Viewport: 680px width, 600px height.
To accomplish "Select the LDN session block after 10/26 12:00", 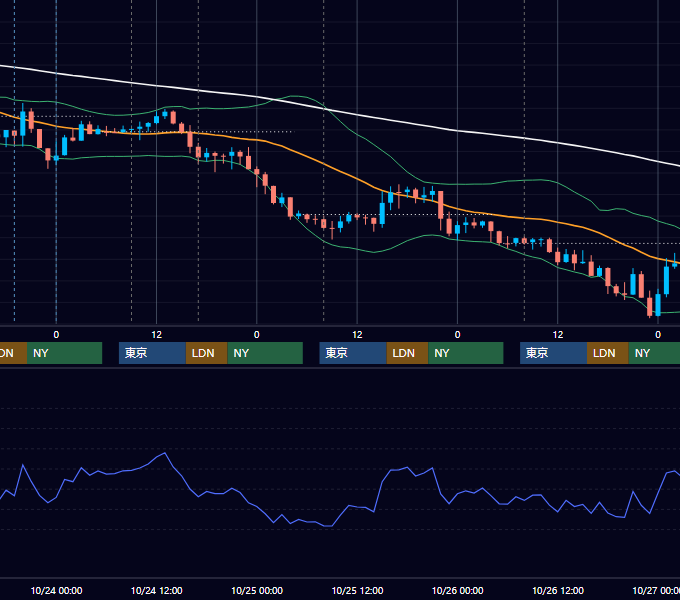I will (x=608, y=353).
